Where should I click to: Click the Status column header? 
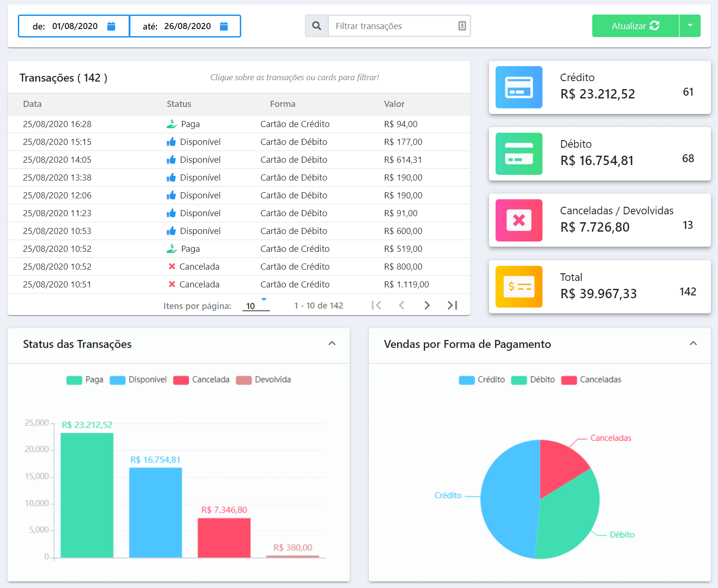(x=179, y=104)
